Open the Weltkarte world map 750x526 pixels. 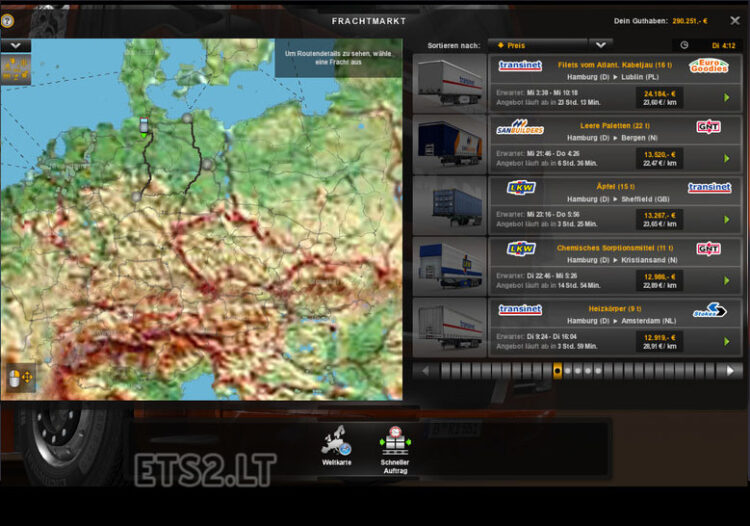(x=337, y=446)
